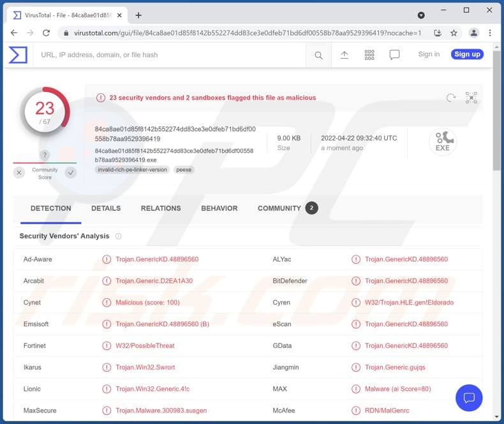The height and width of the screenshot is (424, 504).
Task: Click the padlock site info icon
Action: 66,33
